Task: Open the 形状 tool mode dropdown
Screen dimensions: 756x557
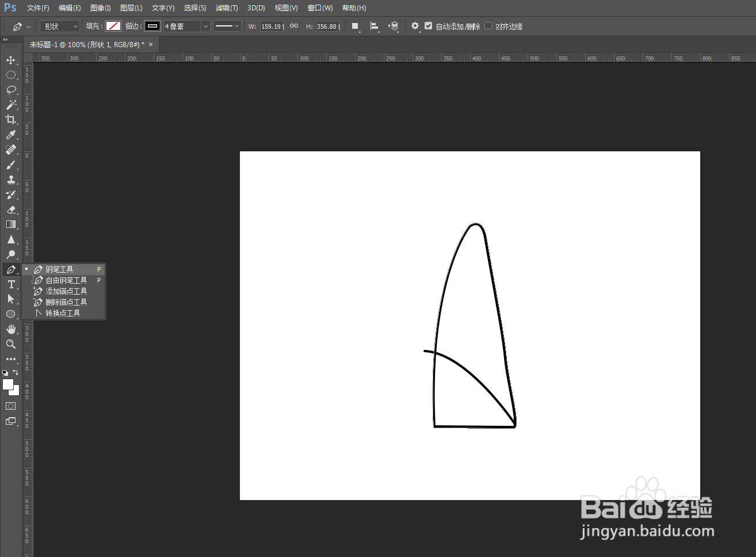Action: tap(60, 26)
